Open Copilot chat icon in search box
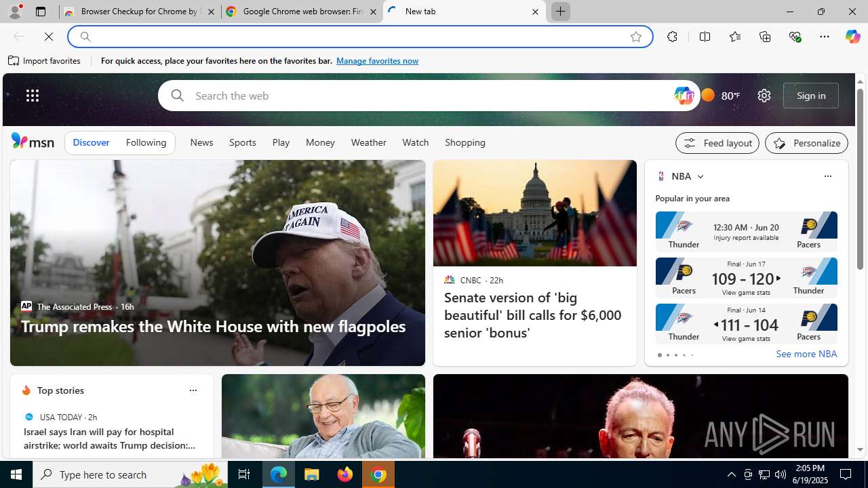Image resolution: width=868 pixels, height=488 pixels. point(684,96)
